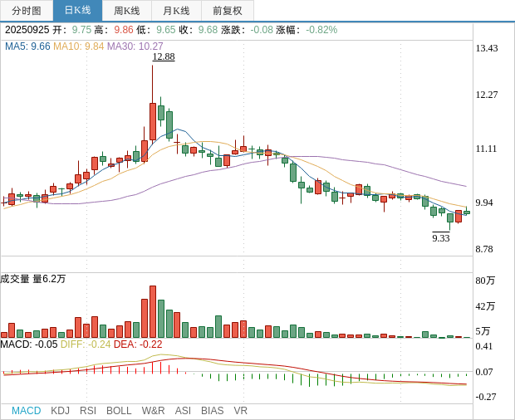Switch to the VR indicator
Viewport: 515px width, 420px height.
[240, 411]
